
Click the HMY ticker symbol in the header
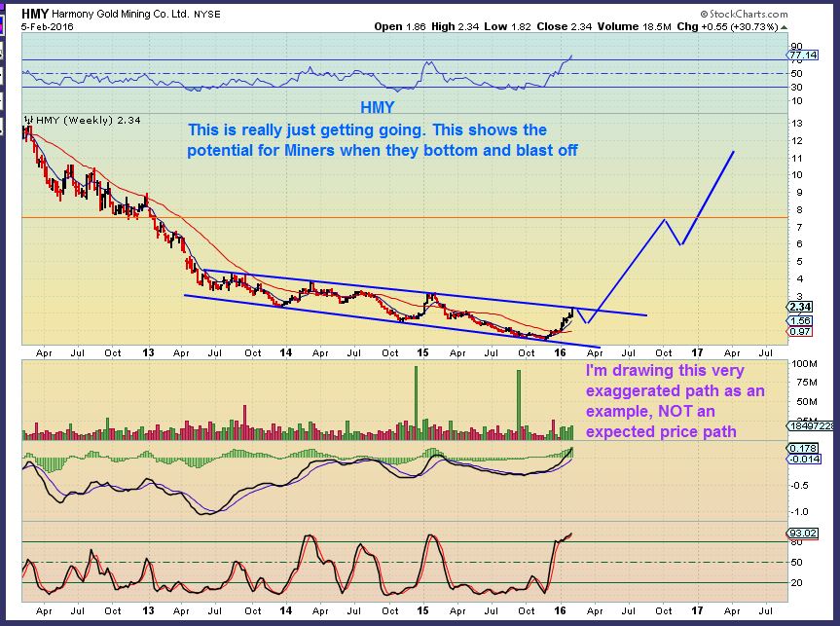coord(35,14)
